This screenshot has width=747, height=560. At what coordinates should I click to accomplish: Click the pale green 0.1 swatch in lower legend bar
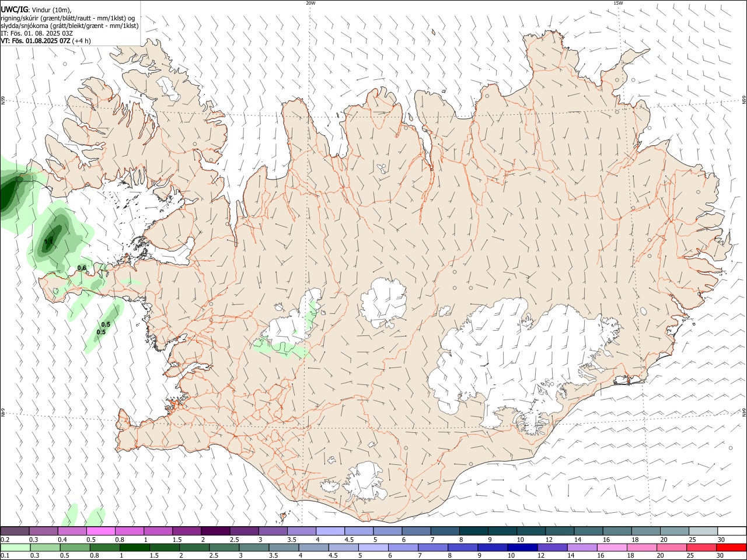coord(15,548)
